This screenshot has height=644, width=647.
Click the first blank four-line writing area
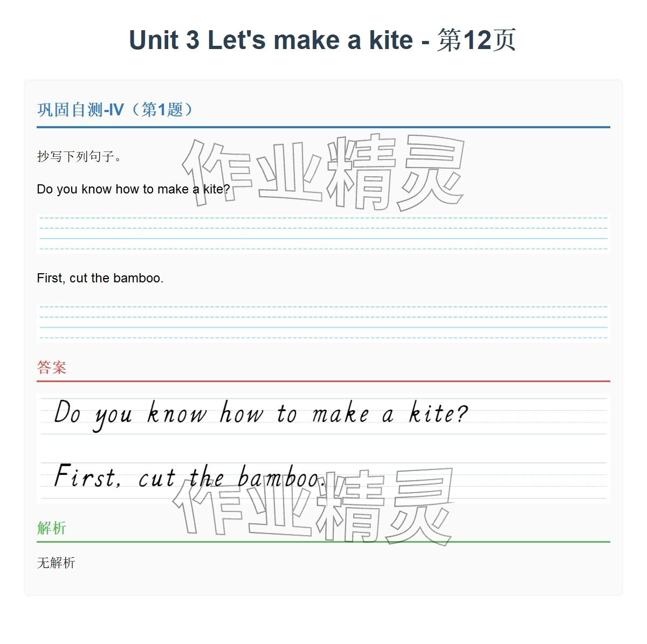pos(323,234)
